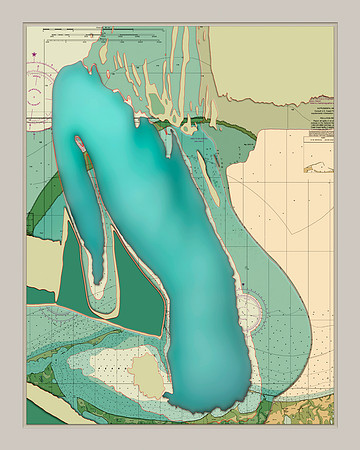Click the small inset map near right edge
This screenshot has height=450, width=360.
click(x=318, y=155)
